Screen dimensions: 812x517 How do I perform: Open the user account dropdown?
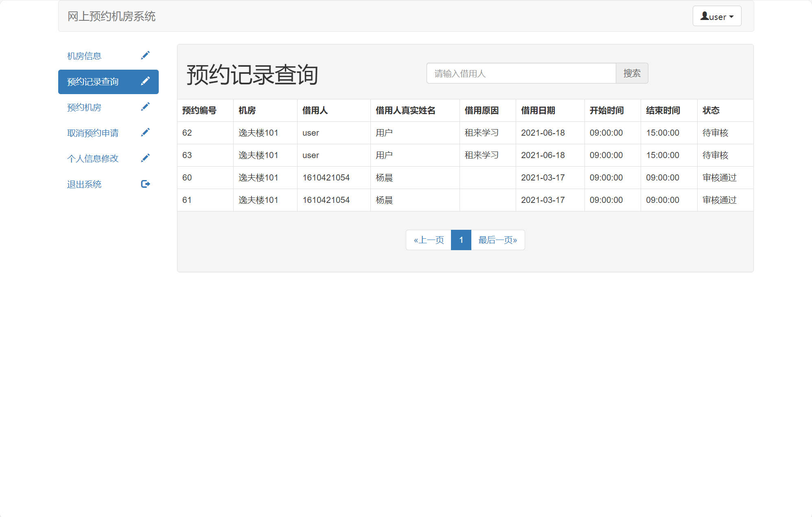pos(716,16)
